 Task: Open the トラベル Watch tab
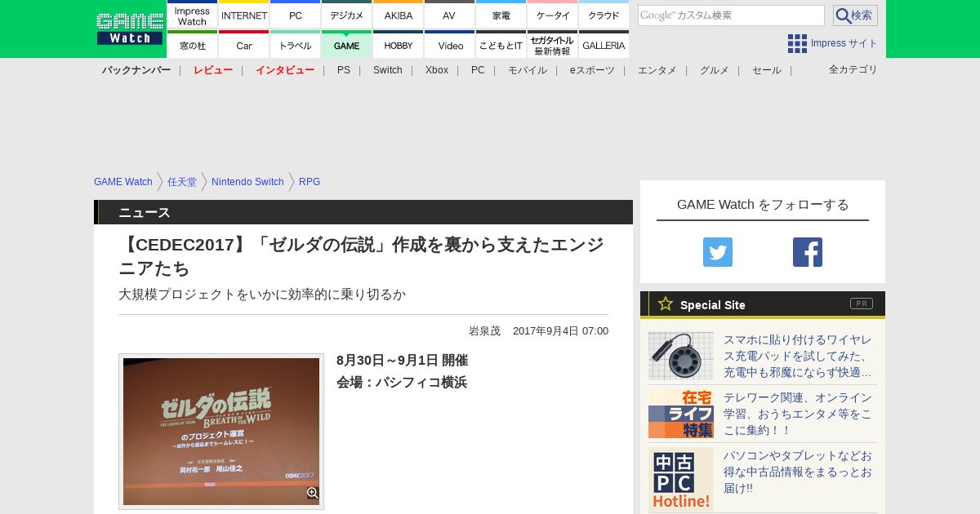tap(296, 44)
